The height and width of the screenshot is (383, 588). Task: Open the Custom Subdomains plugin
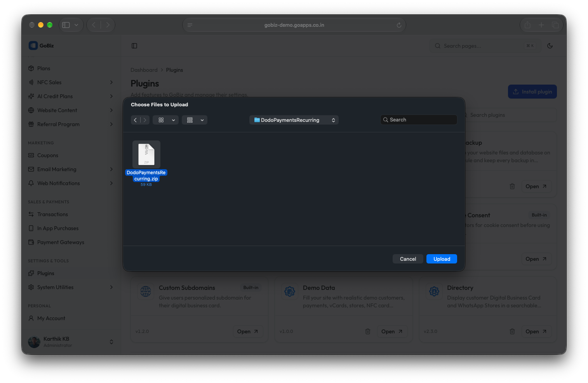[247, 331]
